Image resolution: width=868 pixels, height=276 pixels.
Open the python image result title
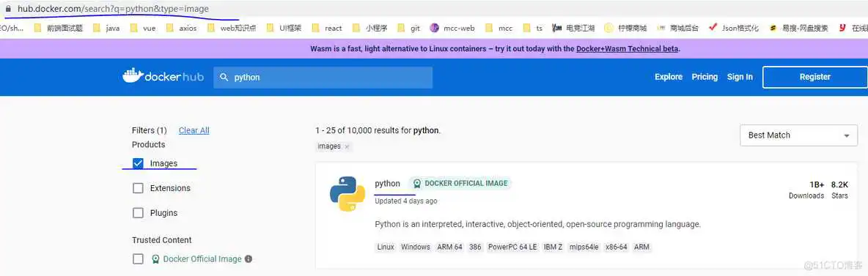coord(387,184)
